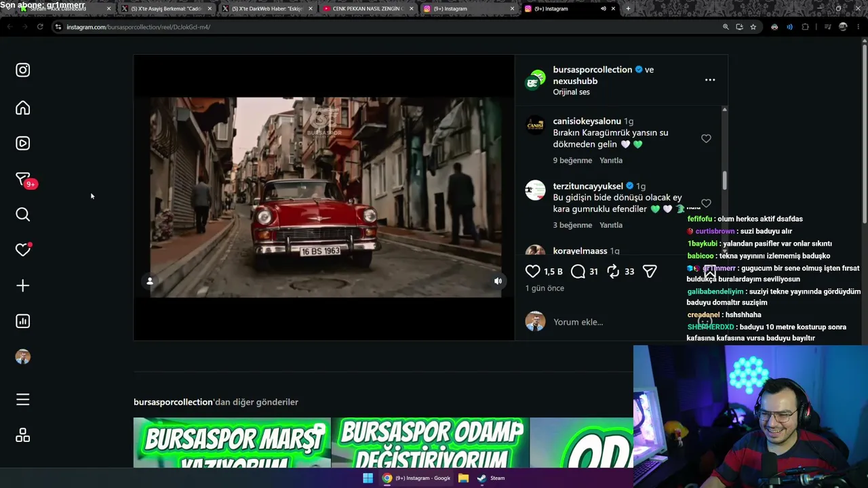This screenshot has width=868, height=488.
Task: Open the Instagram logo home link
Action: click(x=23, y=70)
